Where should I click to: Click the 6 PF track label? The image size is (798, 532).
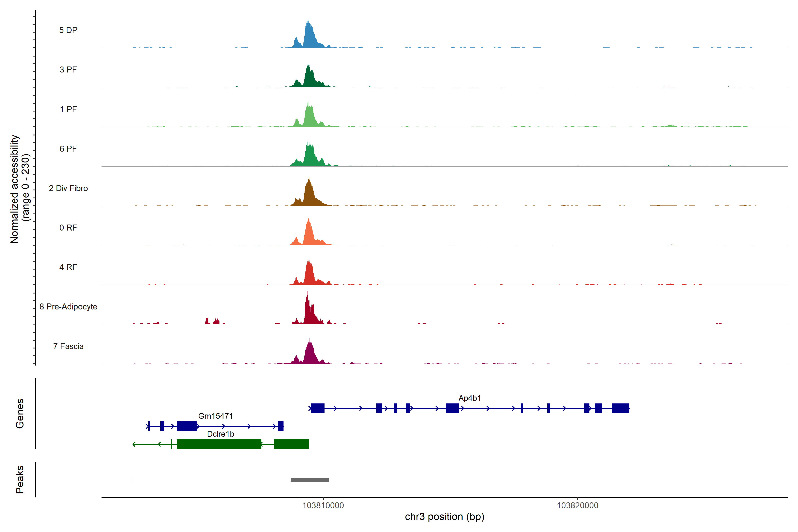(x=68, y=149)
